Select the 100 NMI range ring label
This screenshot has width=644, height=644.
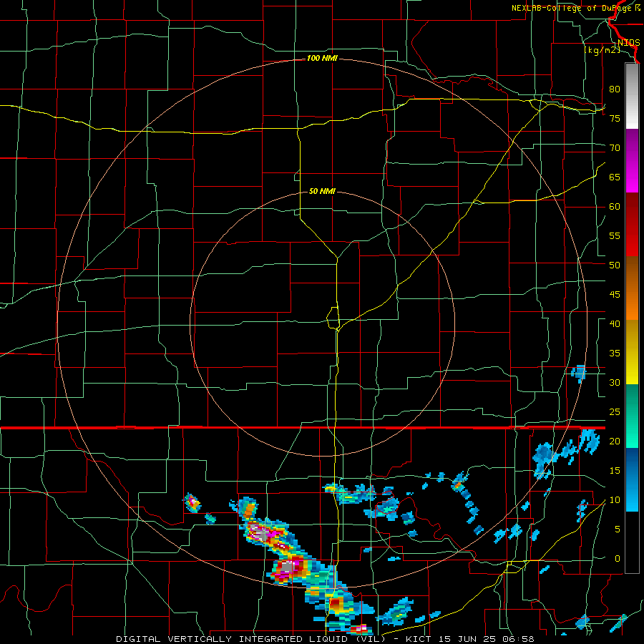coord(322,59)
